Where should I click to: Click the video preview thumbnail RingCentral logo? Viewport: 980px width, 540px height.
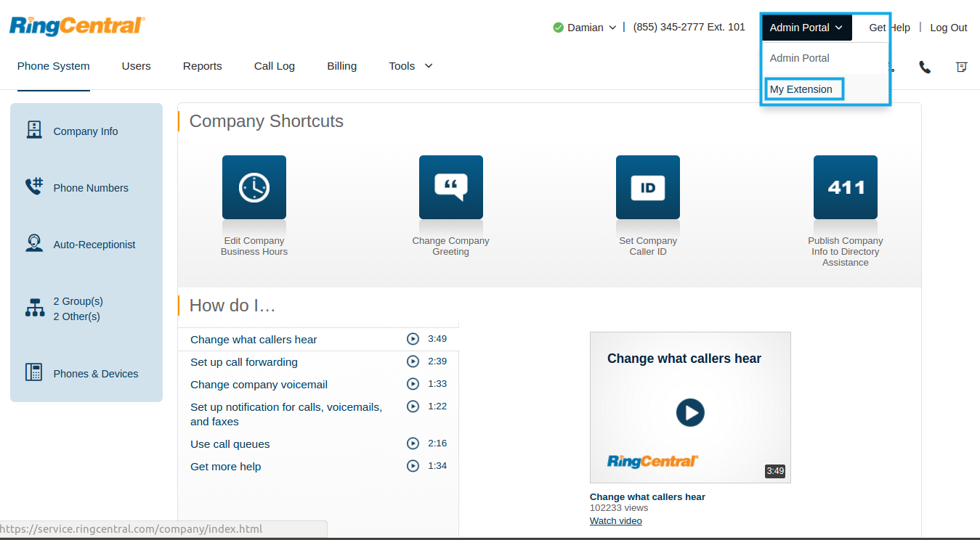[652, 461]
